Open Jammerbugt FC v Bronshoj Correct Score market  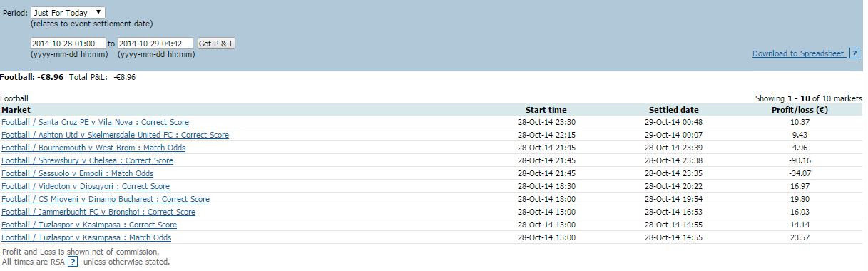click(98, 212)
